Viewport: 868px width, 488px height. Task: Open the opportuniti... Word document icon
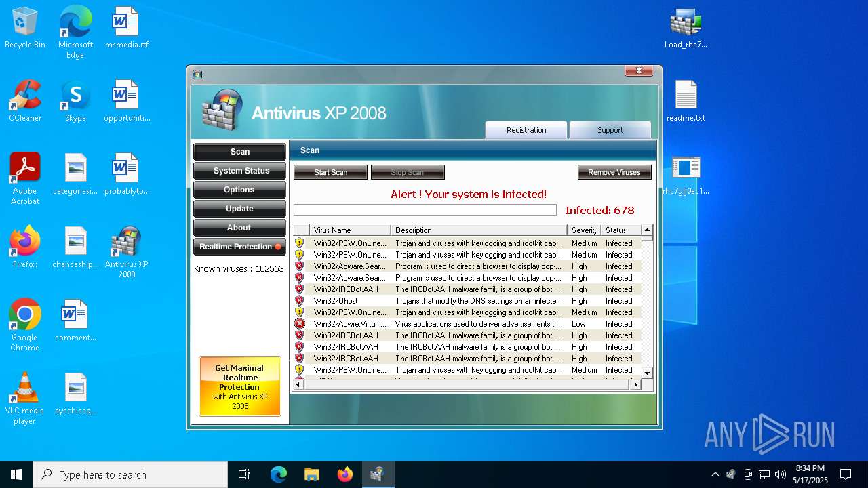[126, 101]
